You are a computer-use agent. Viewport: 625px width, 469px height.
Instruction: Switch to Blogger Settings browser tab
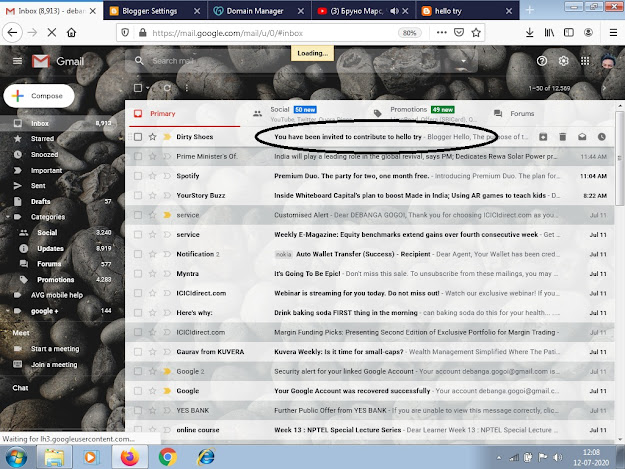tap(155, 11)
